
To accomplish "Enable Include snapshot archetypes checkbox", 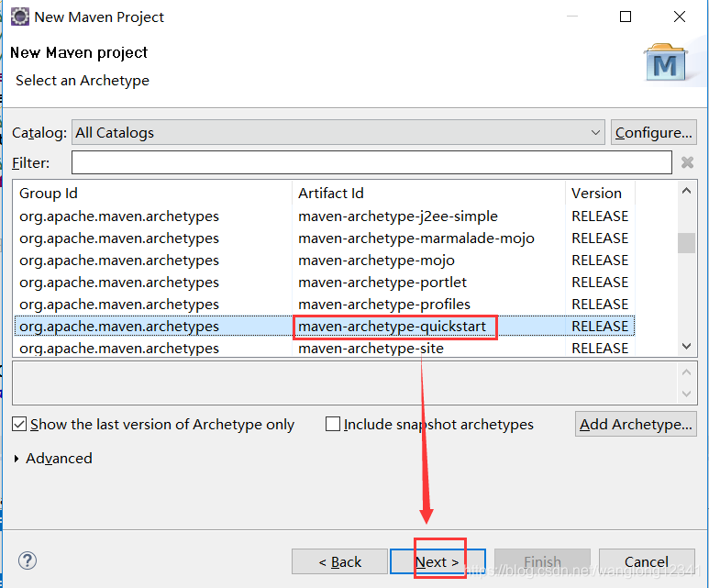I will point(333,425).
